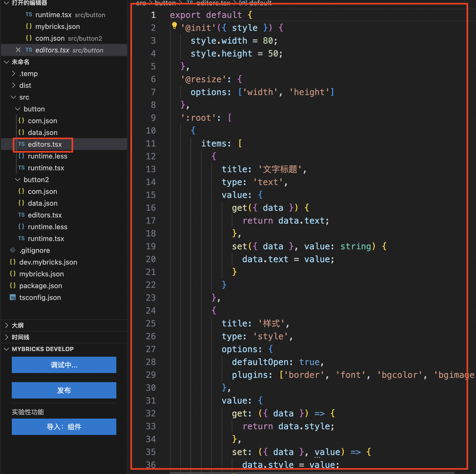Select editors.tsx in open editors list

[x=64, y=50]
